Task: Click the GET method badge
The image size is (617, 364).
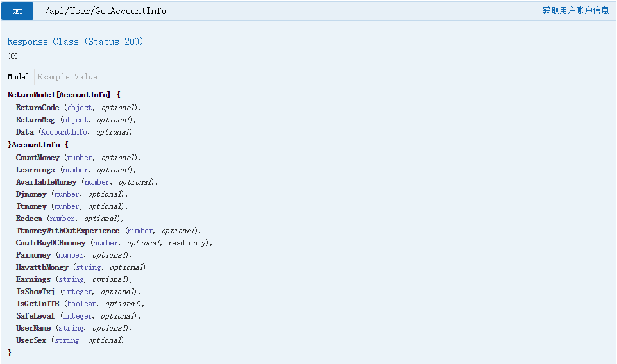Action: click(17, 11)
